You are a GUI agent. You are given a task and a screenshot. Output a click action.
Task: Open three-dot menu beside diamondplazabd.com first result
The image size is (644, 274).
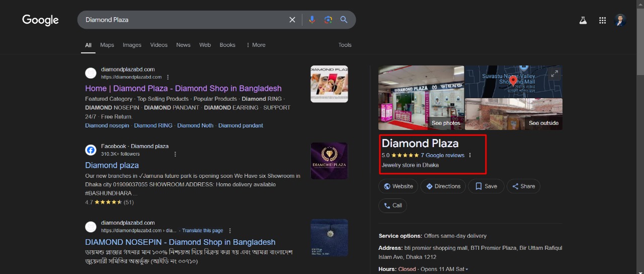point(168,77)
